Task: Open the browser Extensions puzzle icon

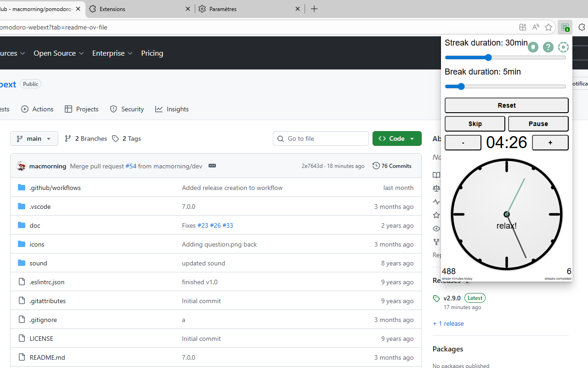Action: [582, 27]
